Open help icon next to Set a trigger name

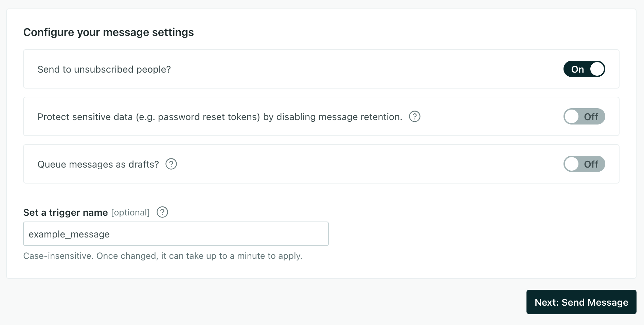tap(162, 212)
